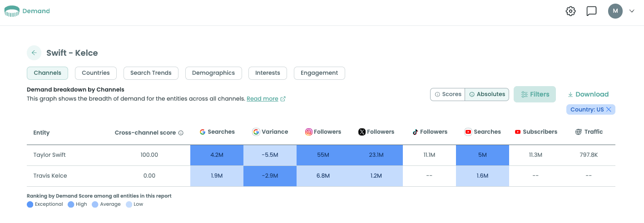Open the settings gear icon

pyautogui.click(x=570, y=11)
